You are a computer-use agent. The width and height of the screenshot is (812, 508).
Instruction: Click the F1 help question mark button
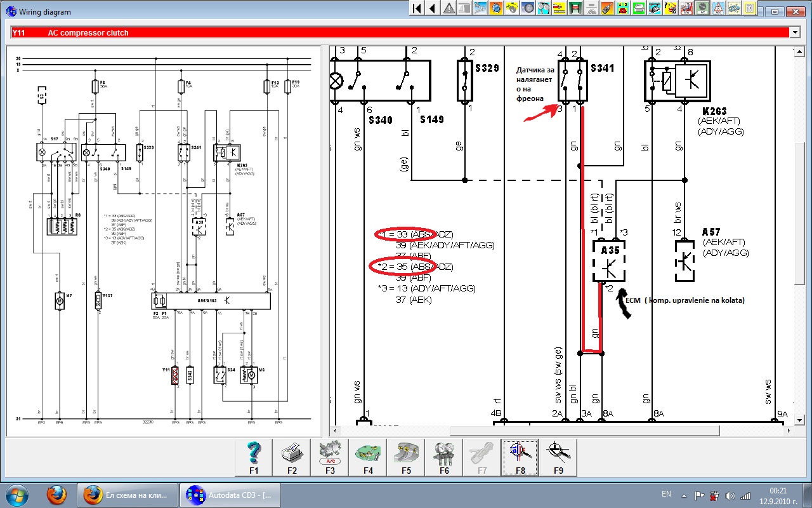254,457
